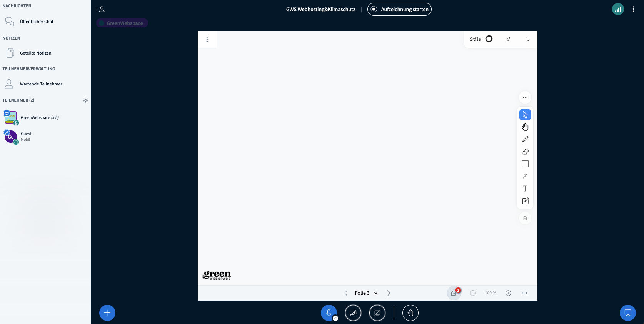The height and width of the screenshot is (324, 644).
Task: Open Öffentlicher Chat
Action: click(x=45, y=22)
